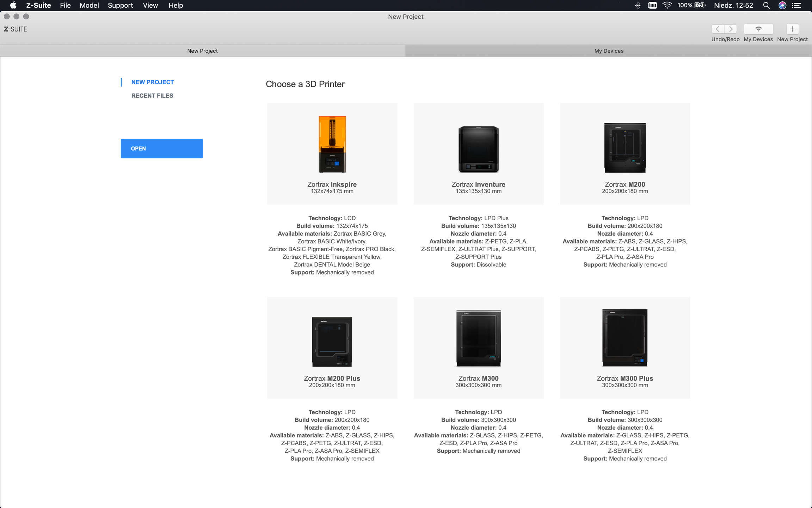Click the Redo arrow in the toolbar

(731, 29)
